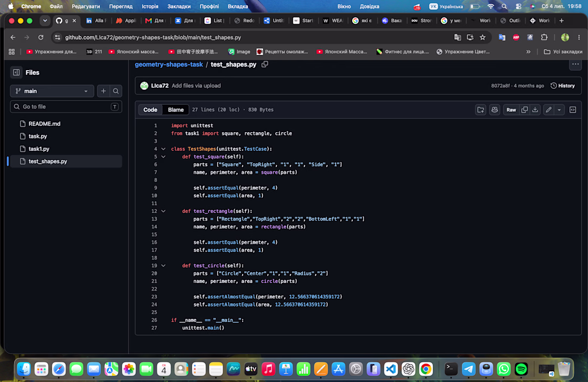Open the symbols panel icon

[x=572, y=110]
